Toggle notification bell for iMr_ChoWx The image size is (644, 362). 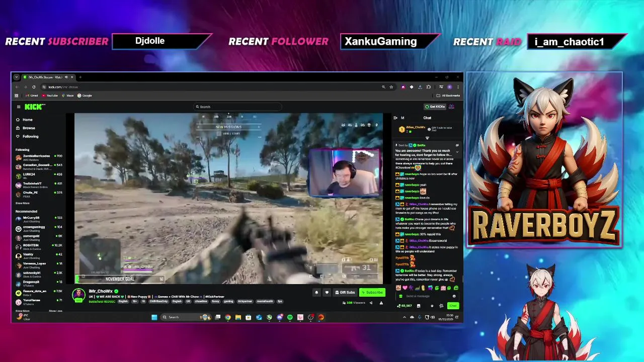coord(316,292)
